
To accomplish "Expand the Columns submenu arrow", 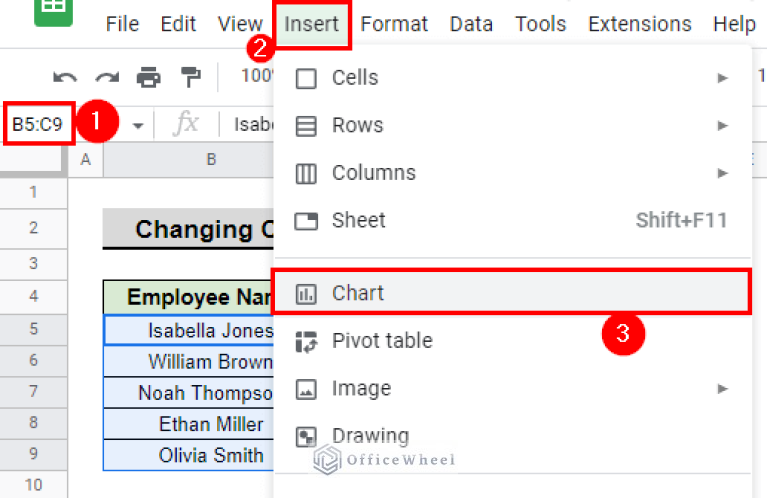I will 722,173.
